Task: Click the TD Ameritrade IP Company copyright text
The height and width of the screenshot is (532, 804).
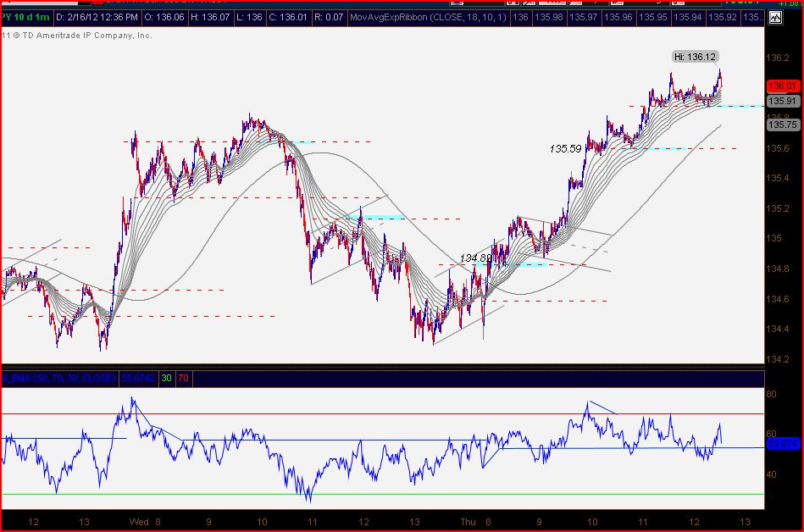Action: pyautogui.click(x=77, y=36)
